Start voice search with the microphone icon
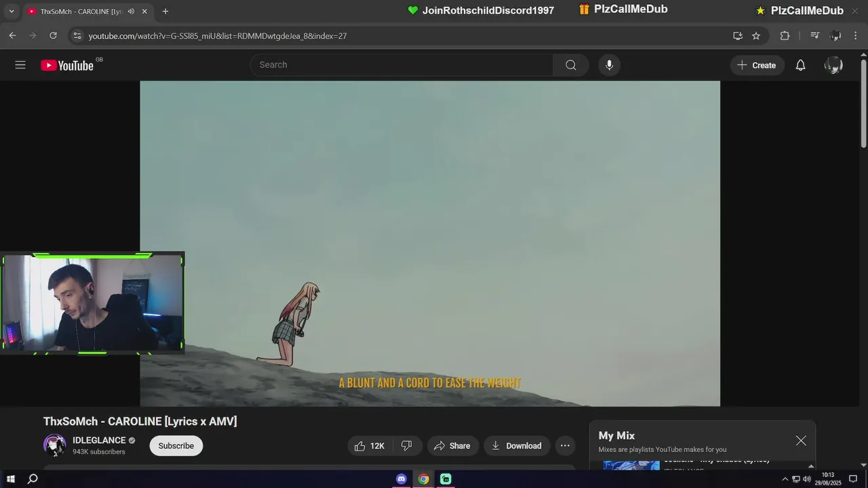868x488 pixels. pyautogui.click(x=609, y=65)
